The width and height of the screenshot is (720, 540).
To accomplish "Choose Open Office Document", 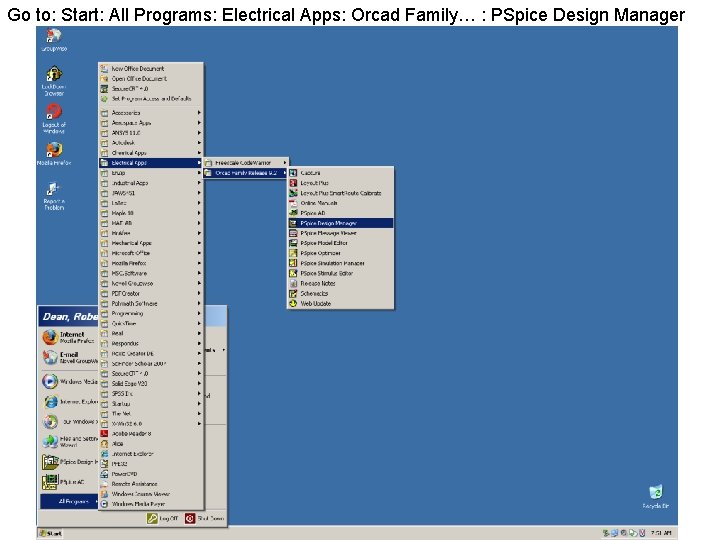I will click(x=151, y=79).
